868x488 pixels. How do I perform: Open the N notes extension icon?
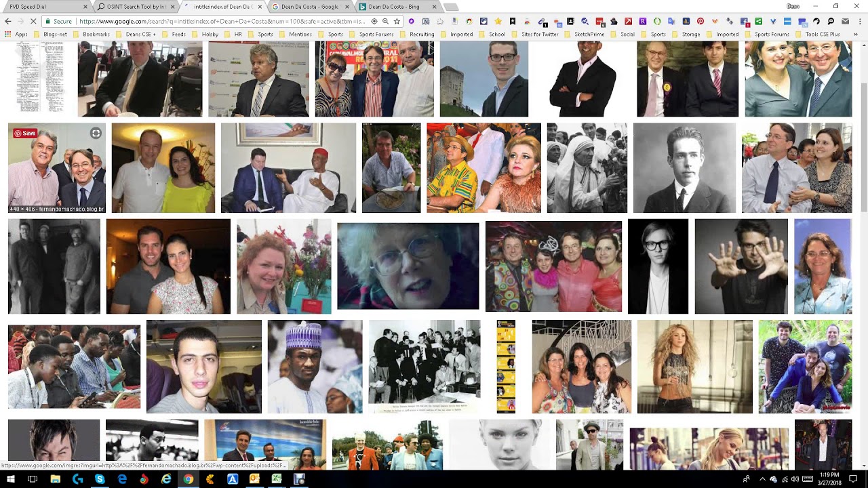coord(425,22)
